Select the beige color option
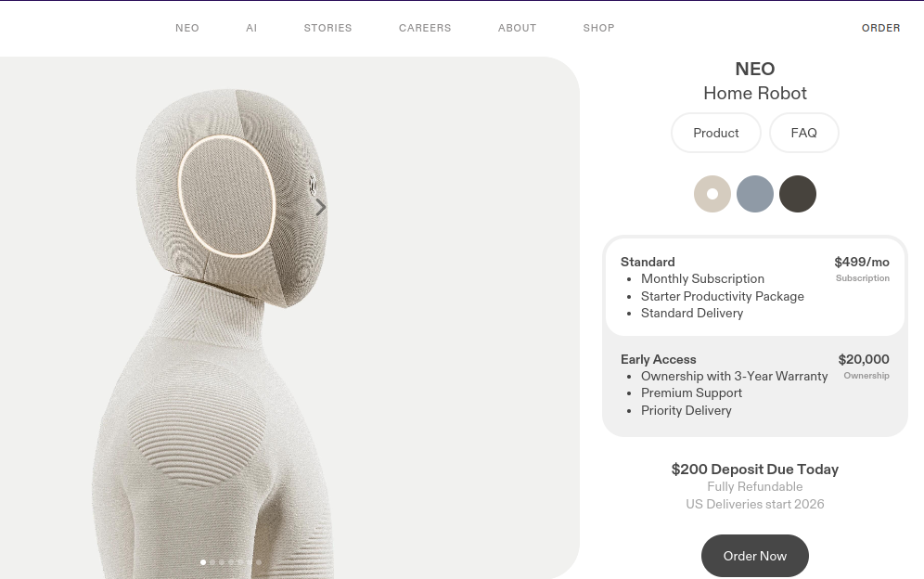Screen dimensions: 924x579 tap(712, 194)
